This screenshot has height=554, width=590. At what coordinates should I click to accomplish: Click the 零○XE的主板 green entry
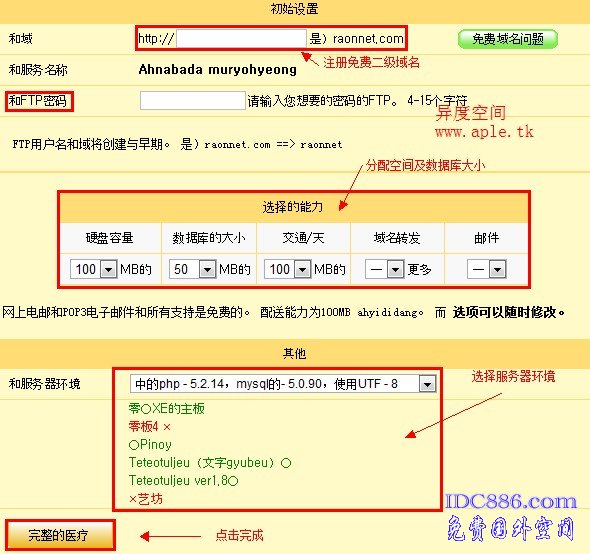click(x=167, y=408)
